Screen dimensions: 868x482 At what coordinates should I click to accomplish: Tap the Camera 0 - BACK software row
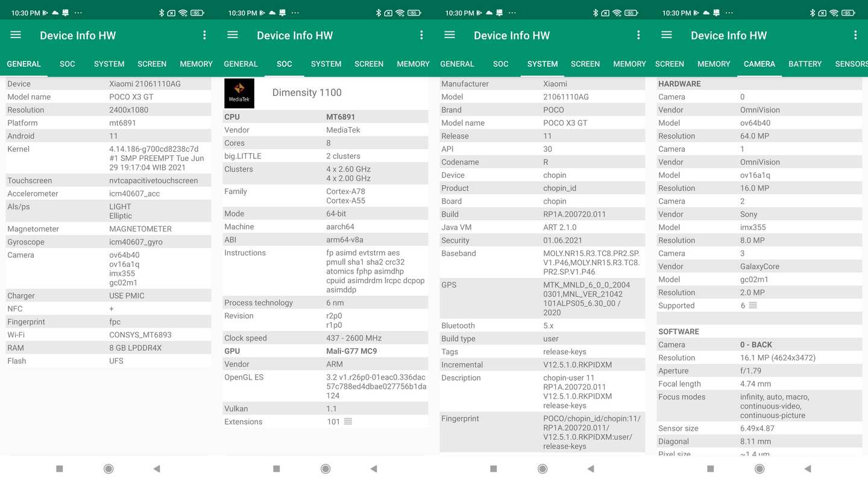(759, 345)
